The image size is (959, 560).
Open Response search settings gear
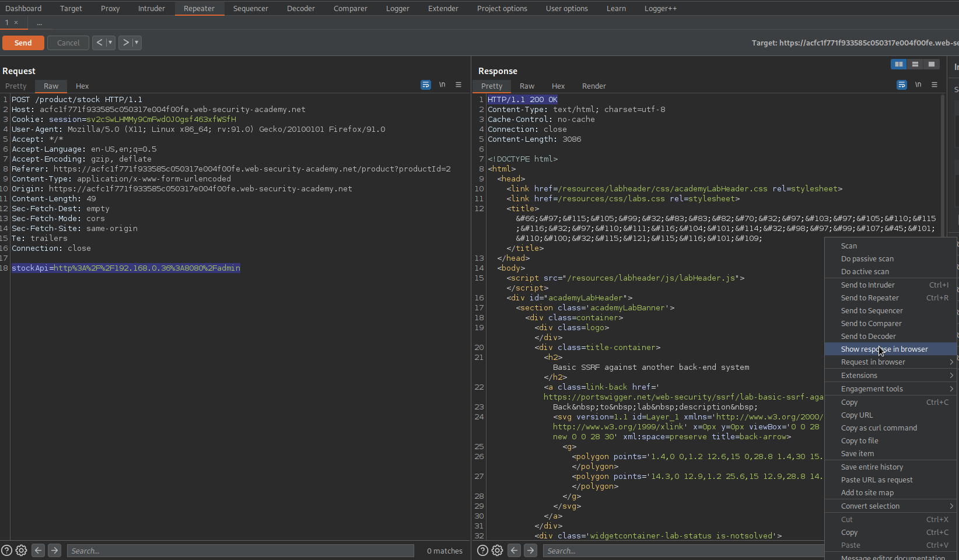(x=497, y=550)
